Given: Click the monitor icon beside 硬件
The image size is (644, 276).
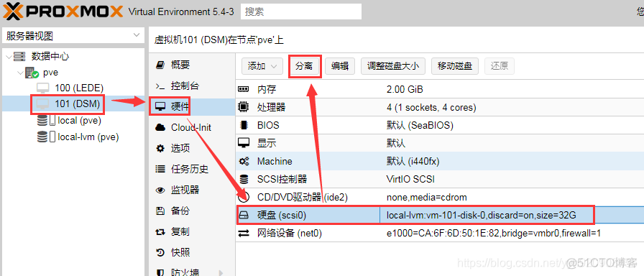Looking at the screenshot, I should pos(160,107).
